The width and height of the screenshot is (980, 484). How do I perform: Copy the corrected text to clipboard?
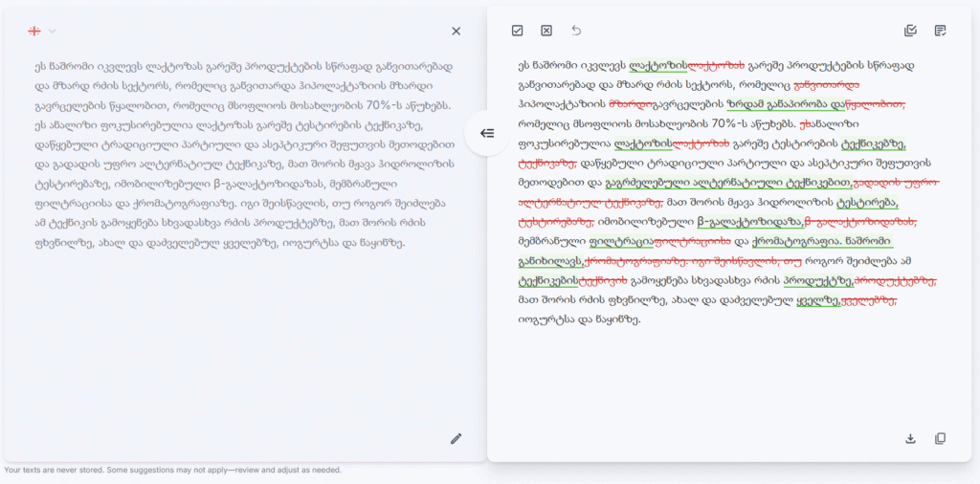940,438
